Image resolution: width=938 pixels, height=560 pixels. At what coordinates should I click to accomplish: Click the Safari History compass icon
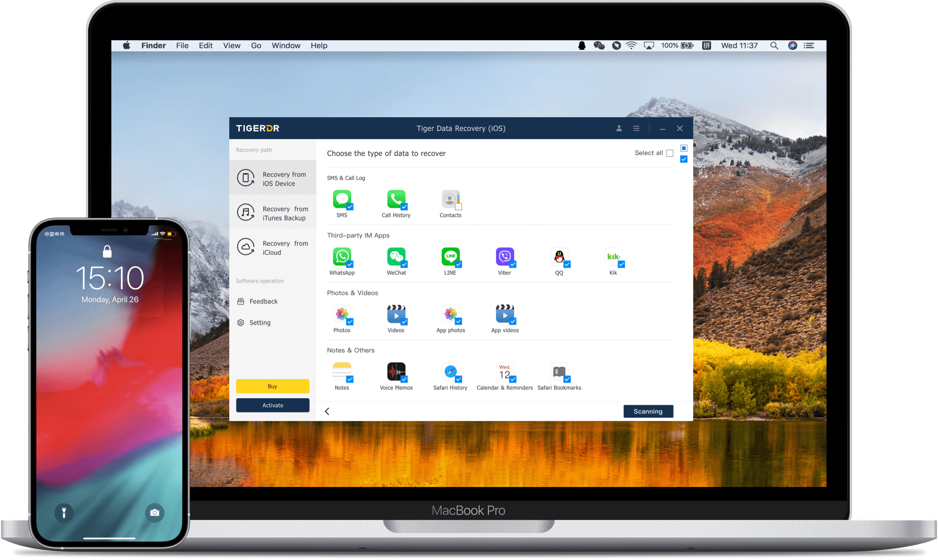450,372
